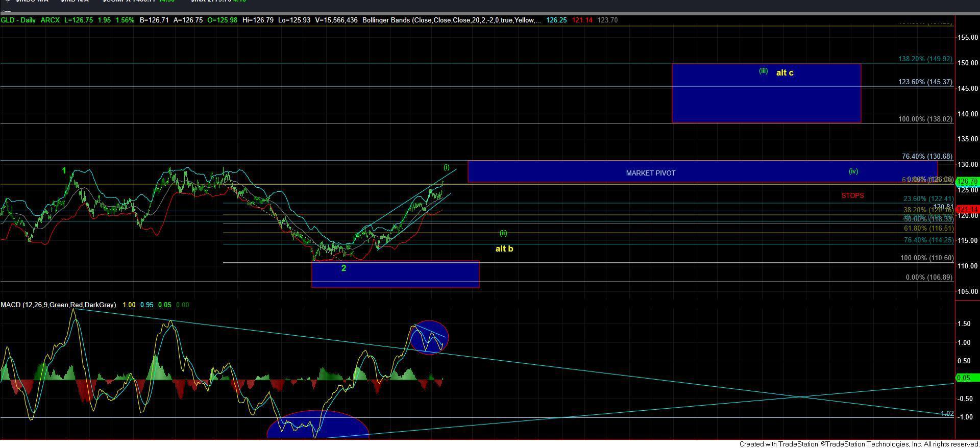
Task: Click the green 0.05 MACD value tag
Action: (x=966, y=378)
